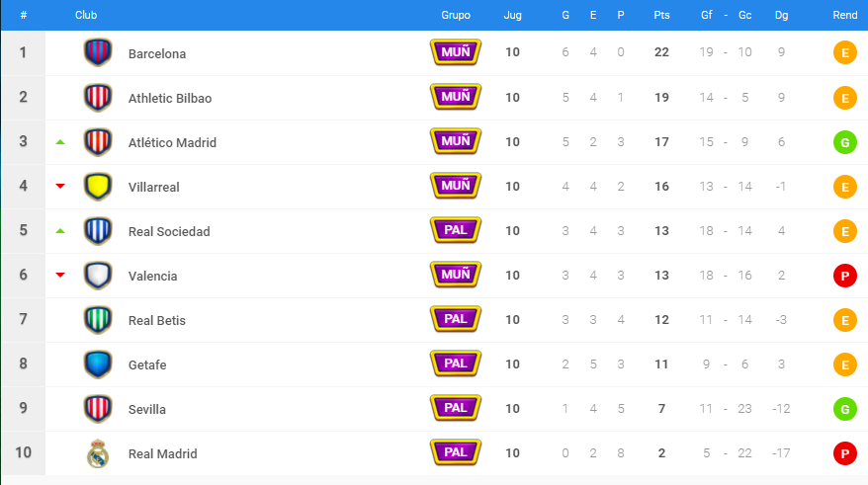Sort table by Pts column header
868x485 pixels.
(x=661, y=15)
